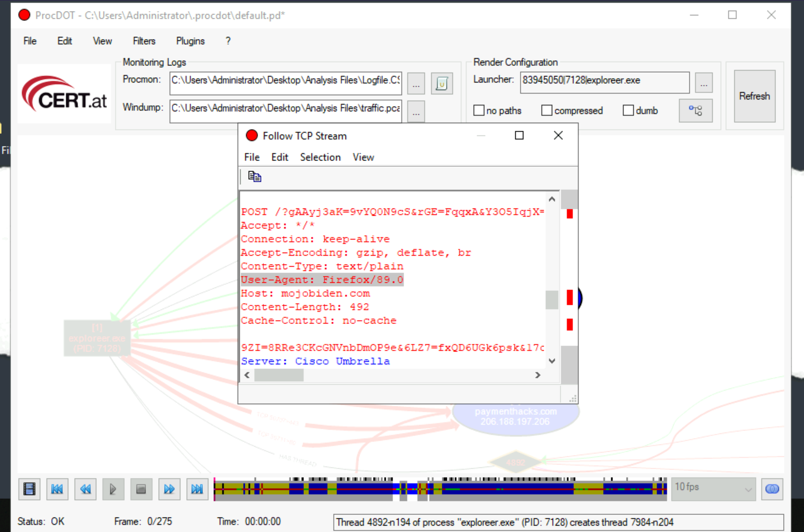804x532 pixels.
Task: Click the TCP stream scroll up arrow
Action: (x=552, y=199)
